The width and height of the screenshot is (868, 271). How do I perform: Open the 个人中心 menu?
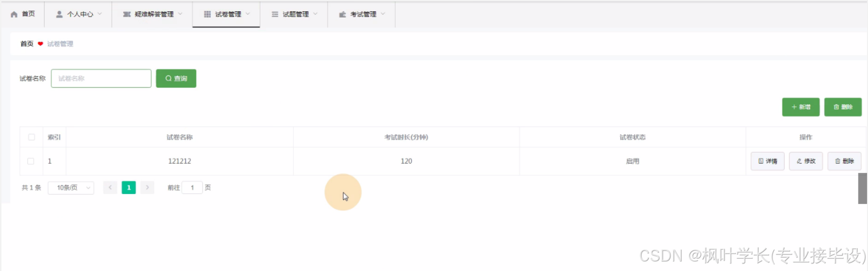78,14
